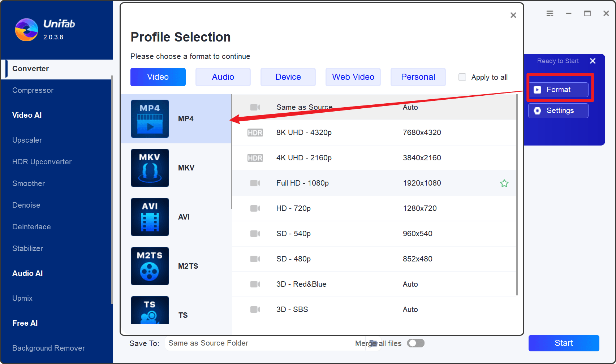The width and height of the screenshot is (616, 364).
Task: Select the SD - 480p profile
Action: pyautogui.click(x=374, y=259)
